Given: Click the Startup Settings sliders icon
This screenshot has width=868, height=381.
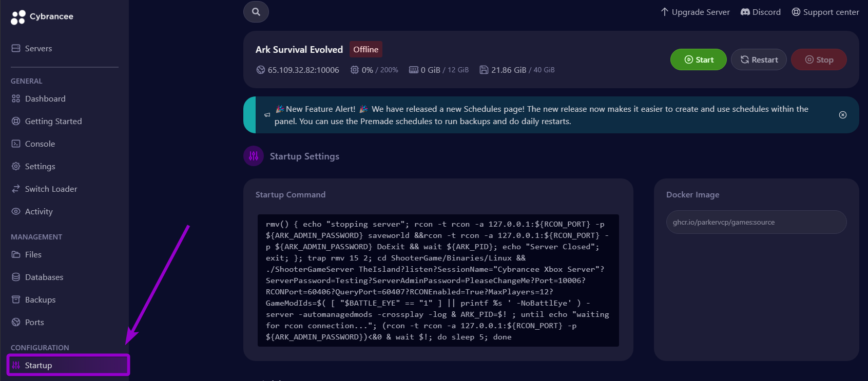Looking at the screenshot, I should [x=254, y=156].
